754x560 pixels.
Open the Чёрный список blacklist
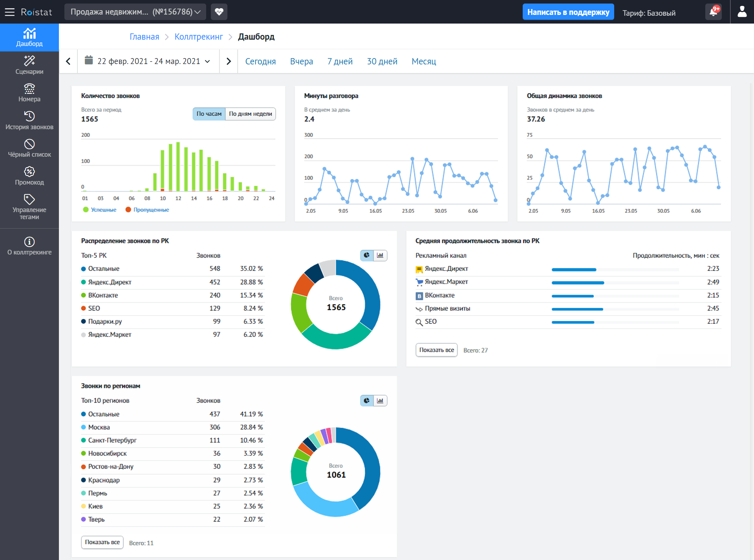pos(29,148)
